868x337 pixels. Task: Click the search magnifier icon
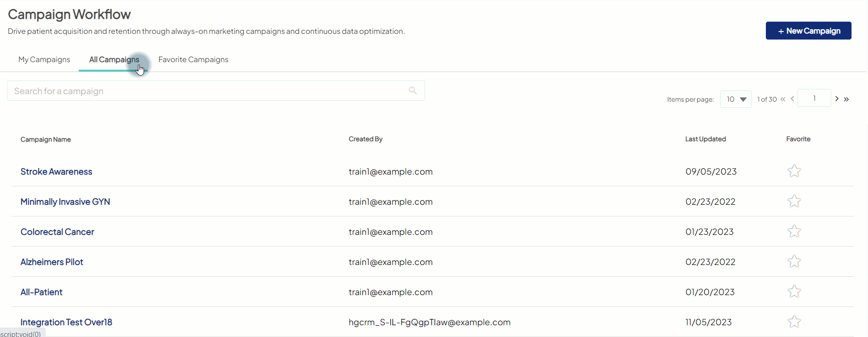pyautogui.click(x=413, y=90)
